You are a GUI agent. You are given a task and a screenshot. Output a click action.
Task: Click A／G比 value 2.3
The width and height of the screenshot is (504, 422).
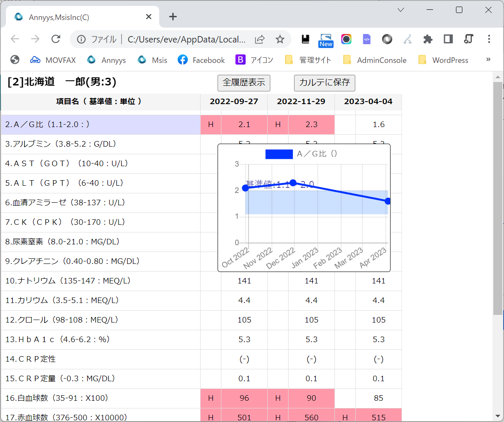click(311, 125)
